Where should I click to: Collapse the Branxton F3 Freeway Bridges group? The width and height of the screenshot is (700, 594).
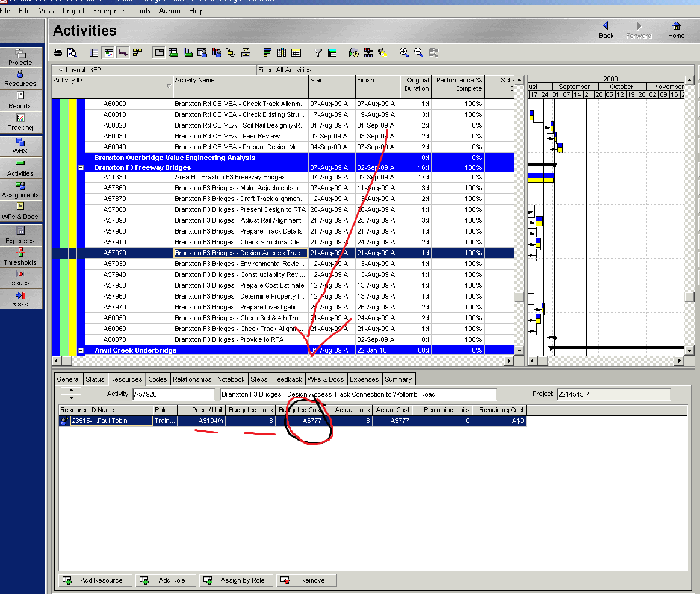81,168
